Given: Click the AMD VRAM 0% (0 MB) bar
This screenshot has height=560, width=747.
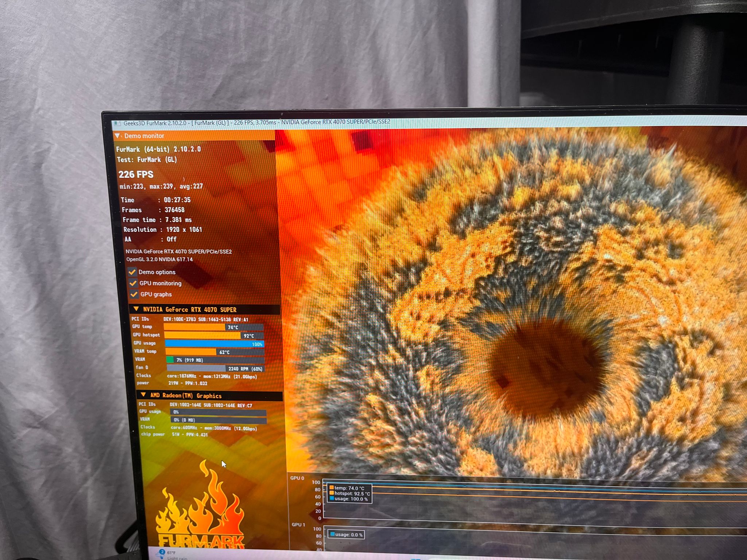Looking at the screenshot, I should [219, 420].
